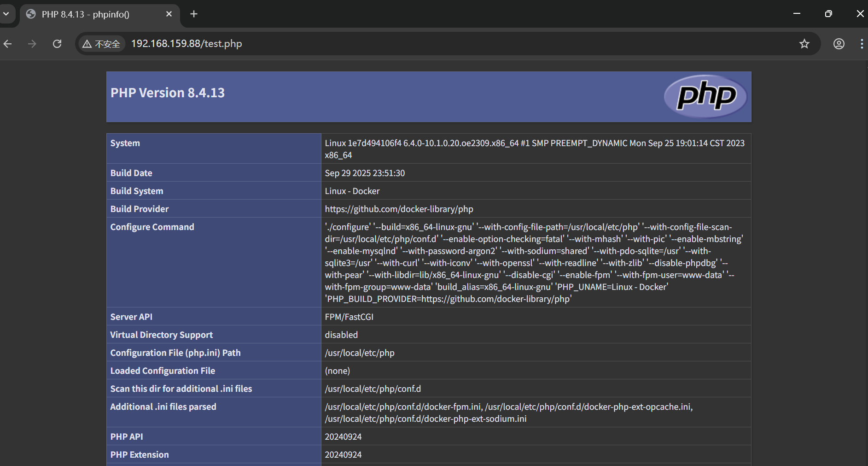Select the PHP 8.4.13 - phpinfo() tab
The image size is (868, 466).
pyautogui.click(x=99, y=14)
